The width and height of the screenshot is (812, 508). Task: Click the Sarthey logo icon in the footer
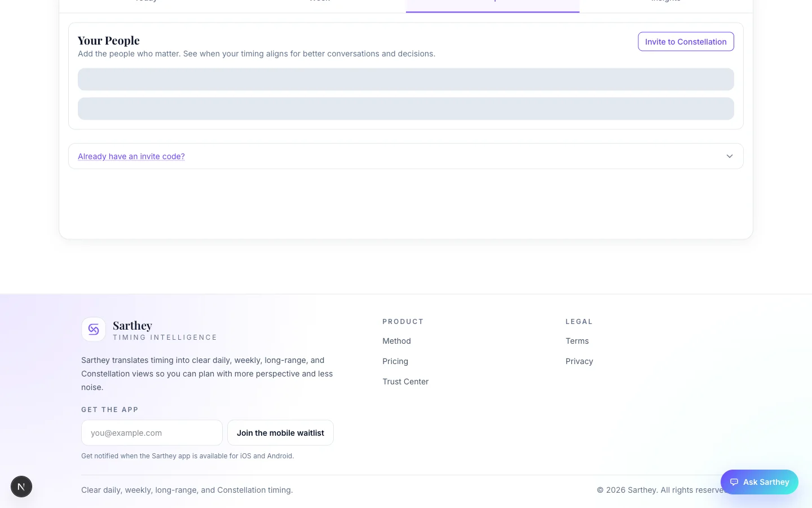94,329
